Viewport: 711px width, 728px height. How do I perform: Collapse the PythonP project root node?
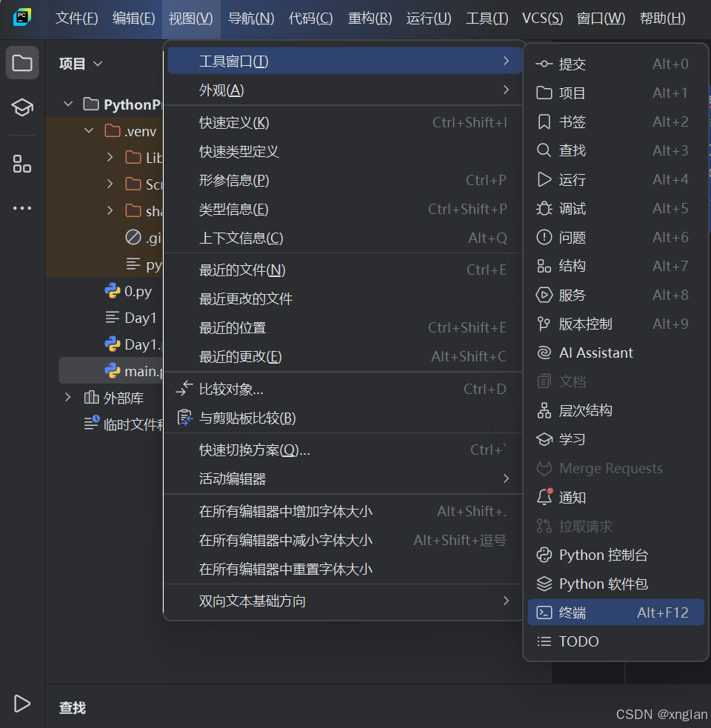point(68,104)
